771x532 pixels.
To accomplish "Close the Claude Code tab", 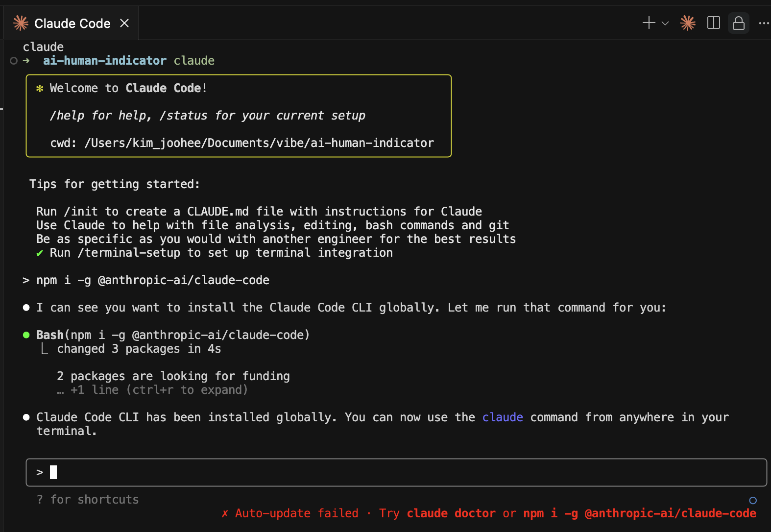I will [124, 23].
